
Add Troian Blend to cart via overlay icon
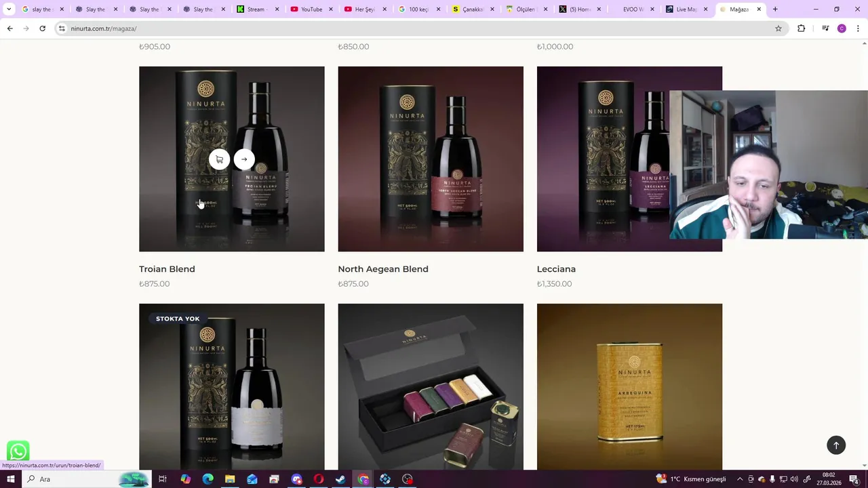[219, 159]
